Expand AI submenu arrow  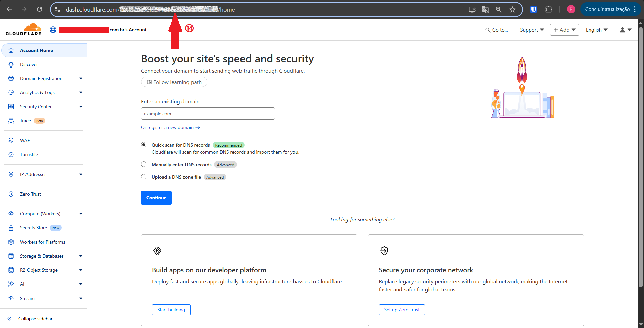point(81,284)
